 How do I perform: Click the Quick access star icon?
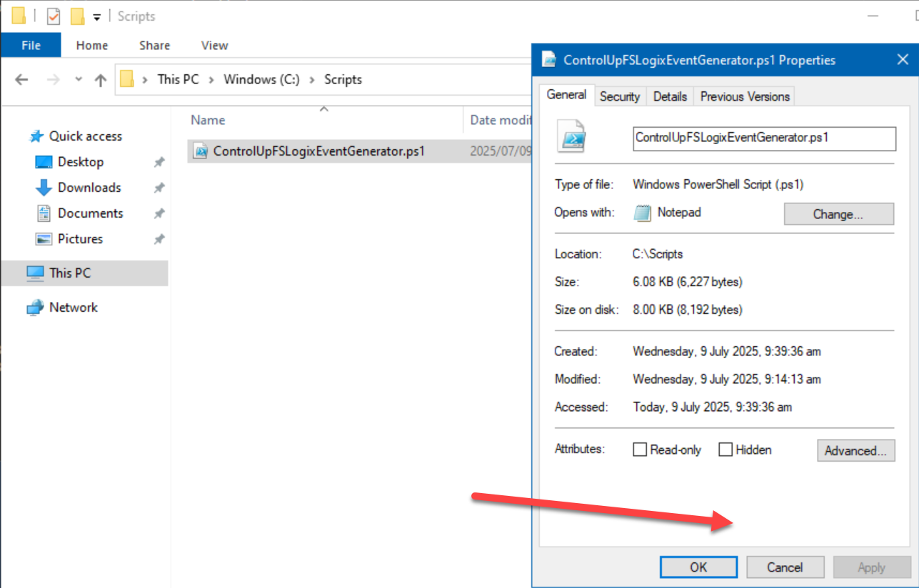pos(36,136)
